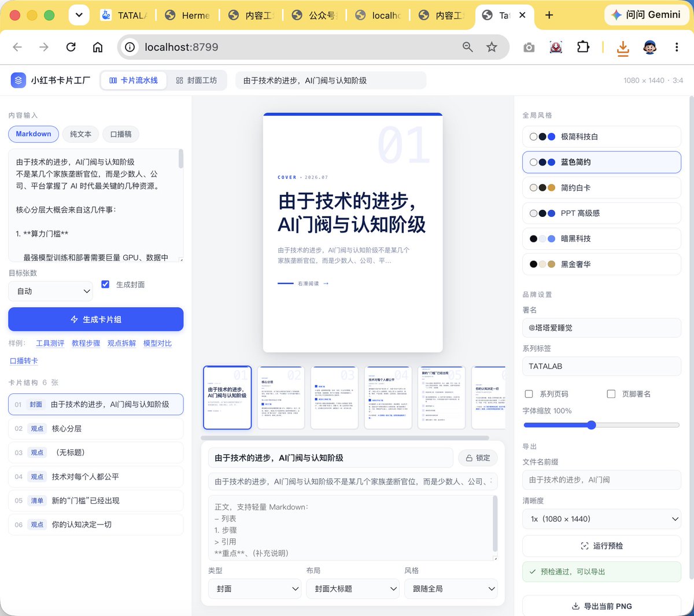
Task: Enable the 系列页码 checkbox
Action: 529,394
